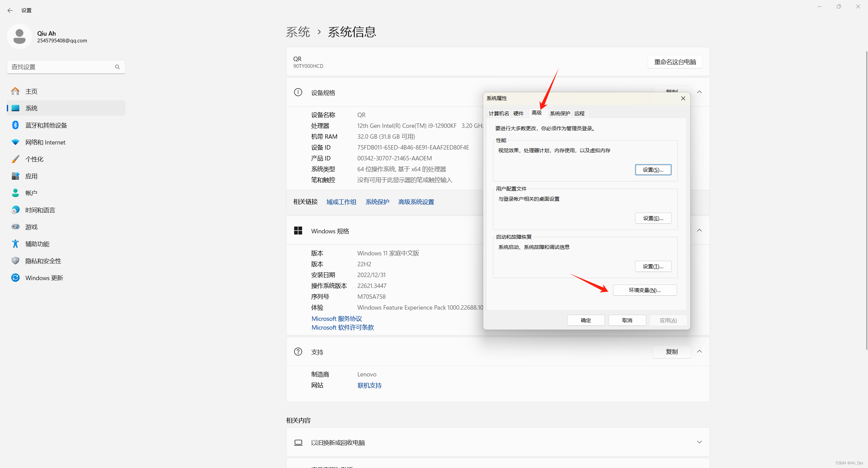868x468 pixels.
Task: Collapse the 支持 section chevron
Action: [699, 352]
